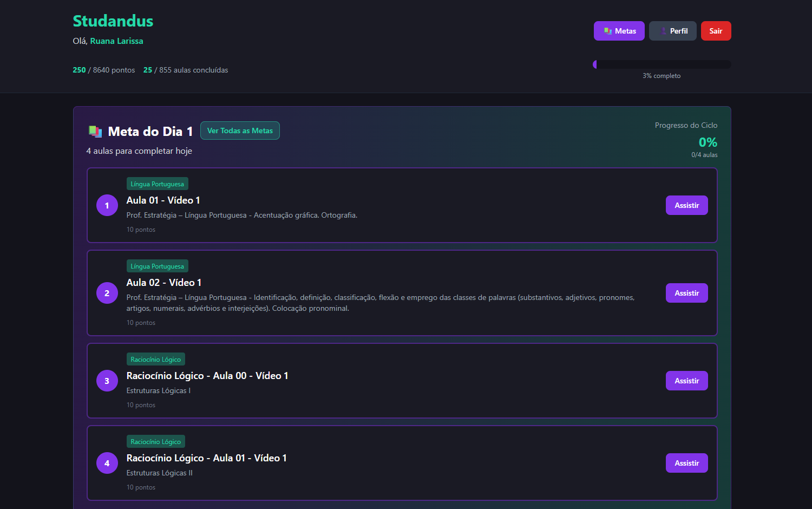This screenshot has width=812, height=509.
Task: Click the number 1 circle badge
Action: pyautogui.click(x=107, y=205)
